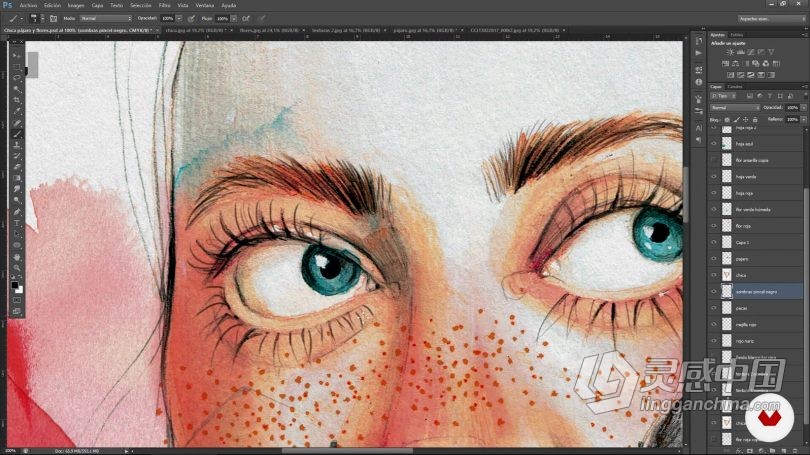Lock all for the selected layer
The width and height of the screenshot is (810, 455).
[x=755, y=120]
